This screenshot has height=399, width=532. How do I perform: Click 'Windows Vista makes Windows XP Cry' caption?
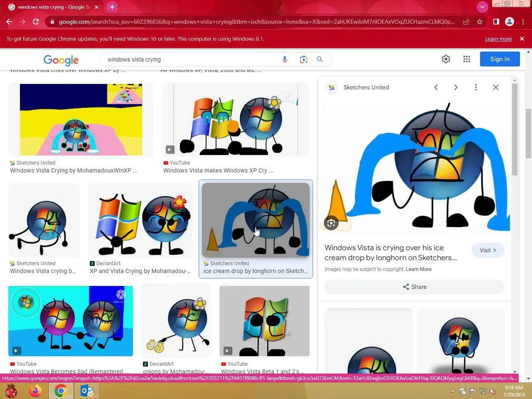[218, 170]
